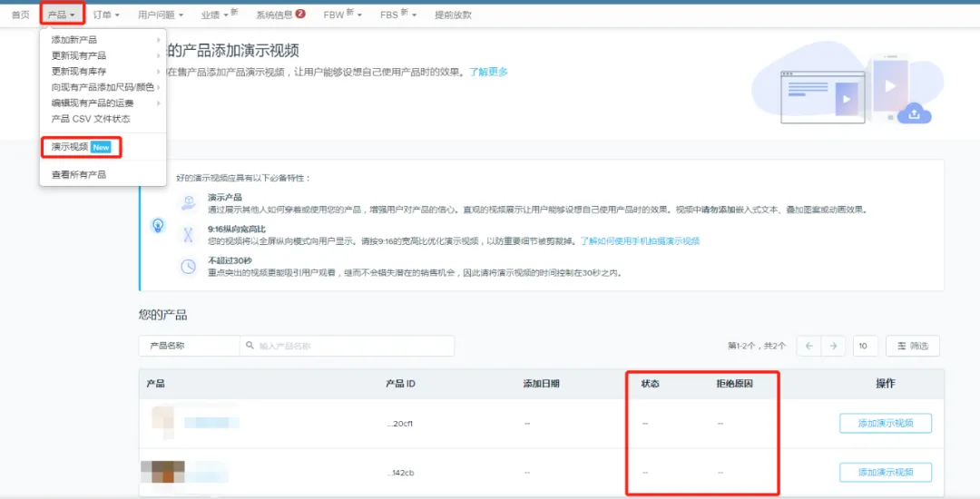Click the 第1-2个，共2个 pagination text

757,346
